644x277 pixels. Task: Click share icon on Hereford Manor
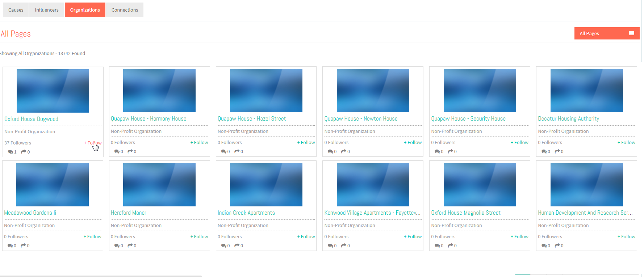[x=130, y=245]
